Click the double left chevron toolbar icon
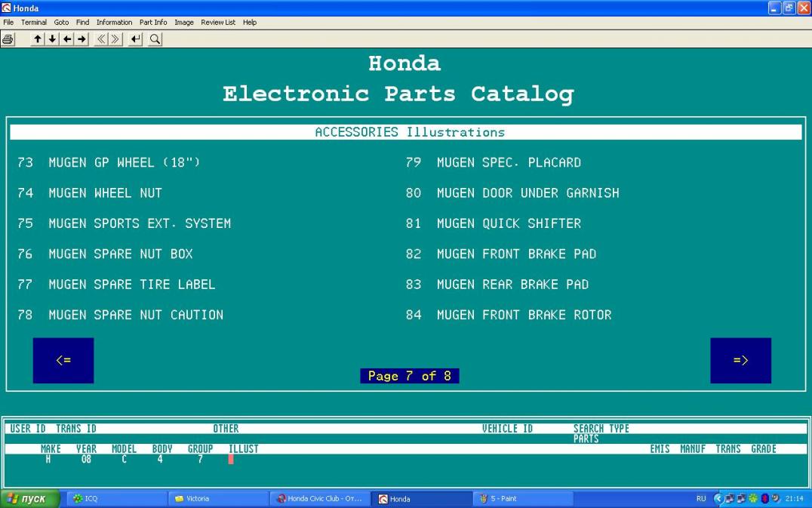Screen dimensions: 812x508 [101, 39]
